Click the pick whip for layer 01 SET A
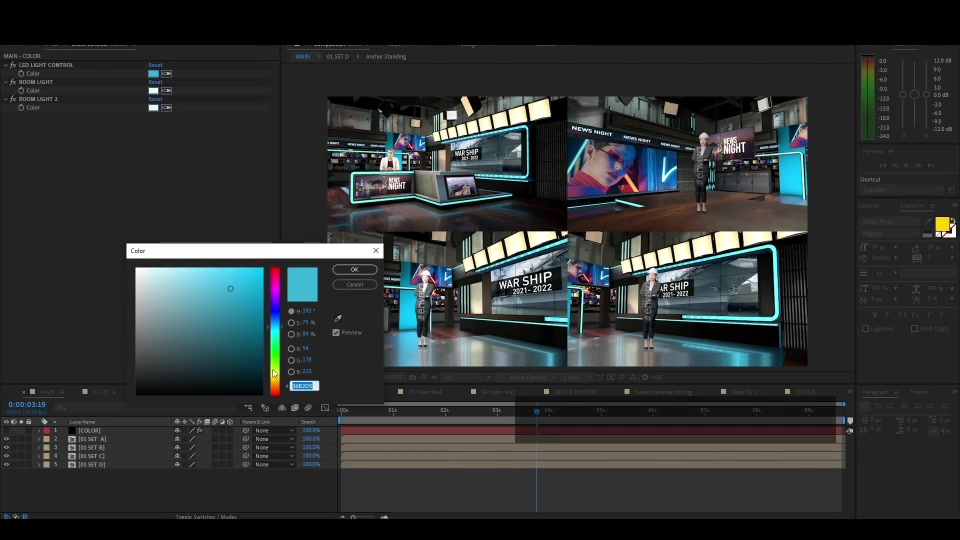The height and width of the screenshot is (540, 960). coord(246,439)
